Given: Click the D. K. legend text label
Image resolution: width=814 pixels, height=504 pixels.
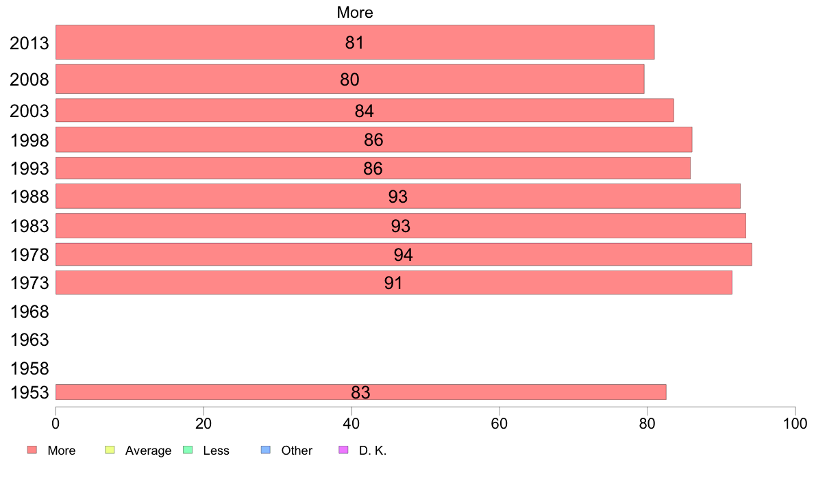Looking at the screenshot, I should pyautogui.click(x=373, y=451).
